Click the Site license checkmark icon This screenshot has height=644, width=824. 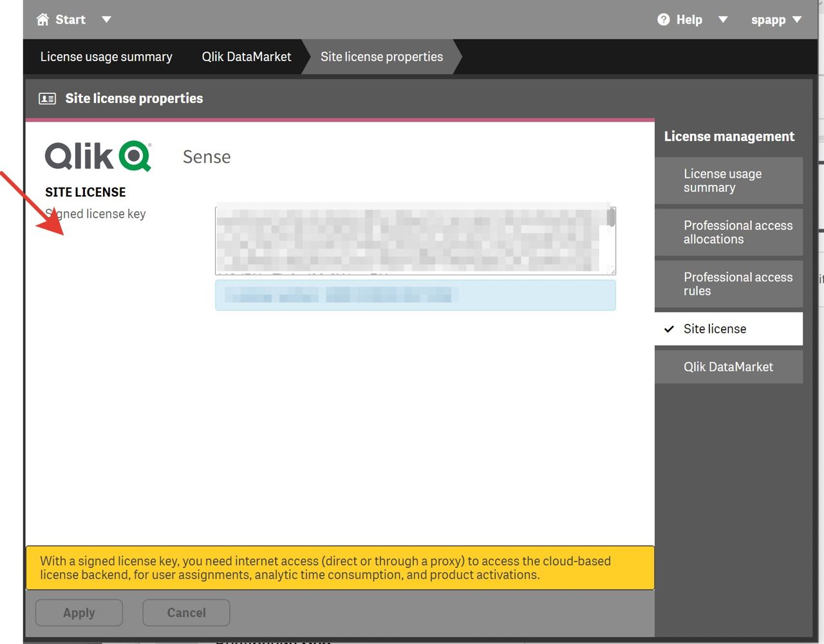coord(669,329)
